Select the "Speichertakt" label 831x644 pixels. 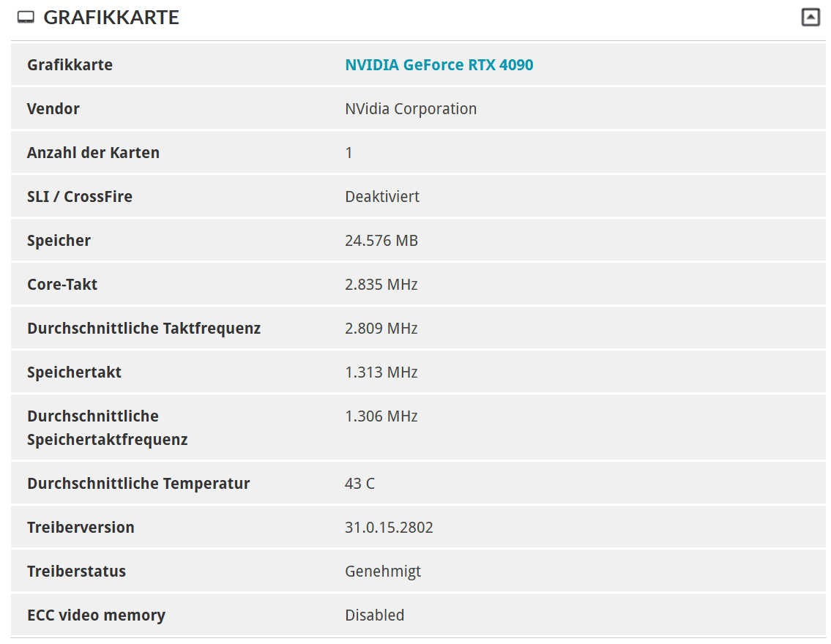[x=74, y=372]
